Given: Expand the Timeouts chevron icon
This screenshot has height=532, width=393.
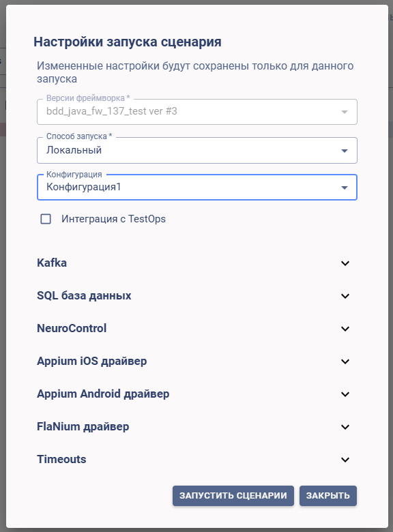Looking at the screenshot, I should point(345,460).
